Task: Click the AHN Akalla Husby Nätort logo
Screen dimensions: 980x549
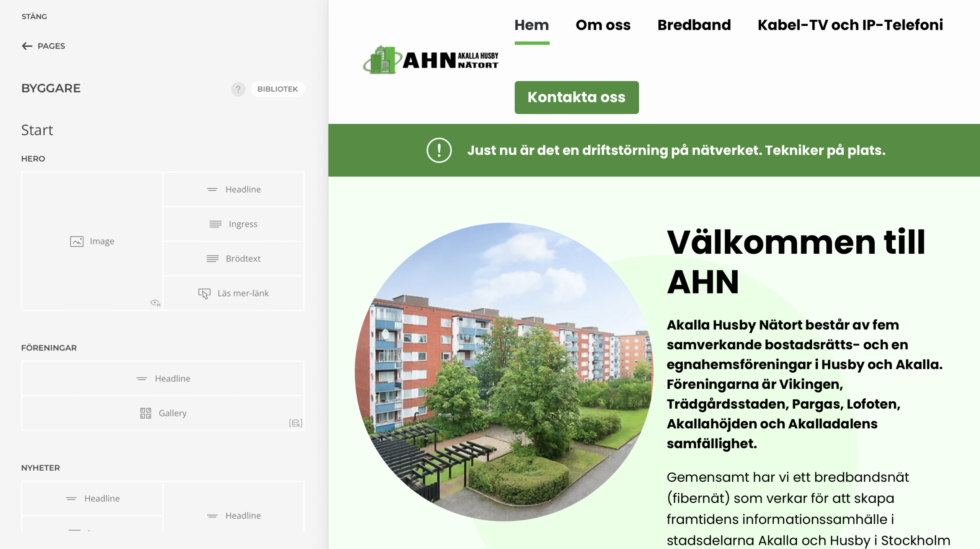Action: tap(431, 60)
